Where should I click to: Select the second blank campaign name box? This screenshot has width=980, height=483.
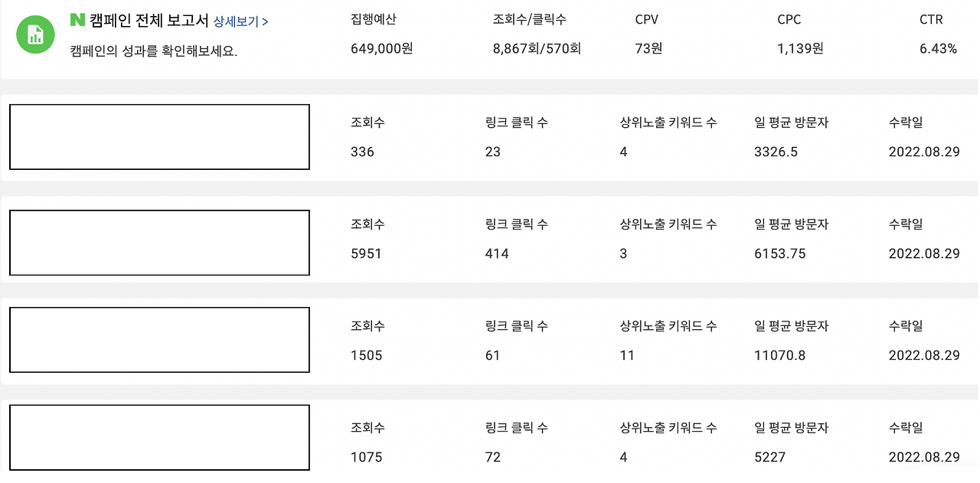point(158,242)
